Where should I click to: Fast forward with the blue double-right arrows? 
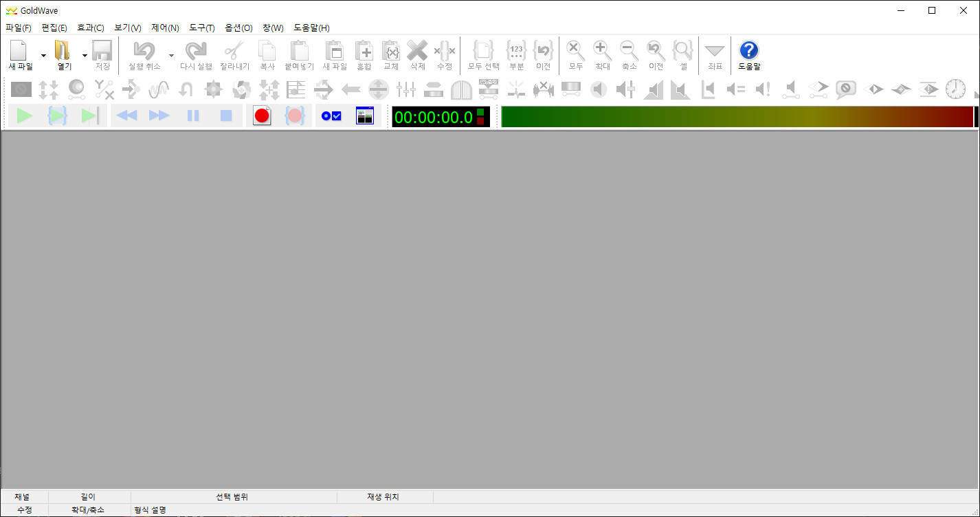pyautogui.click(x=159, y=116)
